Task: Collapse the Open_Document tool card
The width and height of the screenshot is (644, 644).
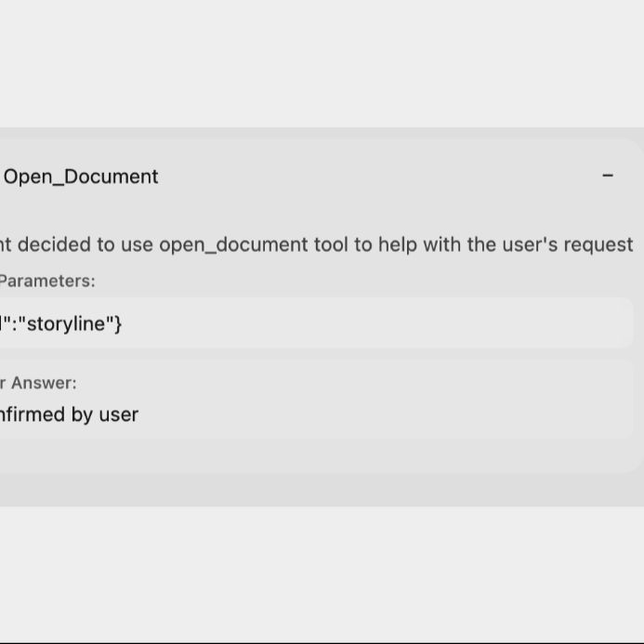Action: [x=608, y=176]
